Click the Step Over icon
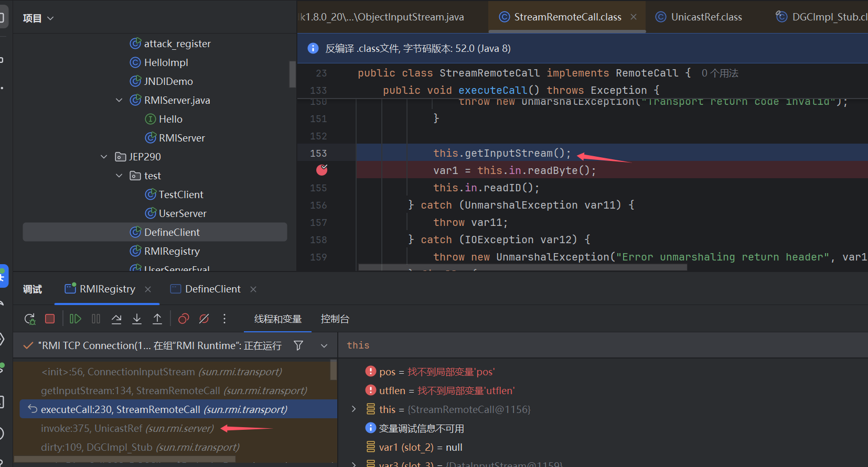This screenshot has width=868, height=467. 116,319
